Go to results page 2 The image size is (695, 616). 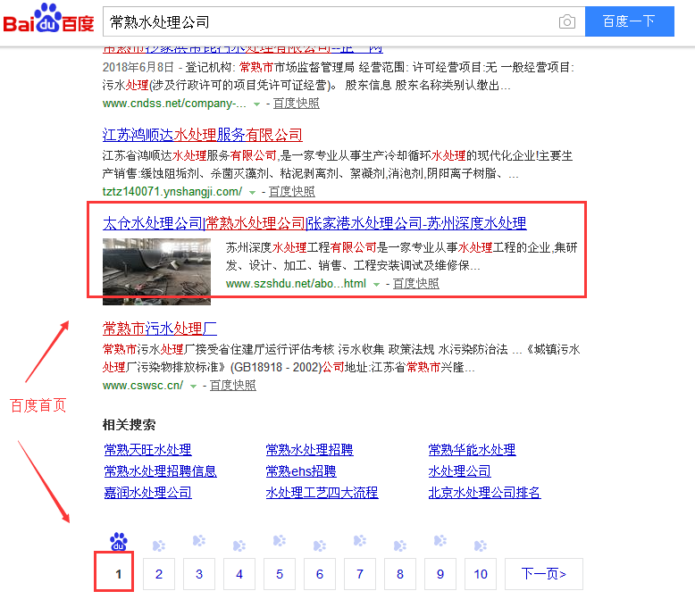tap(159, 574)
